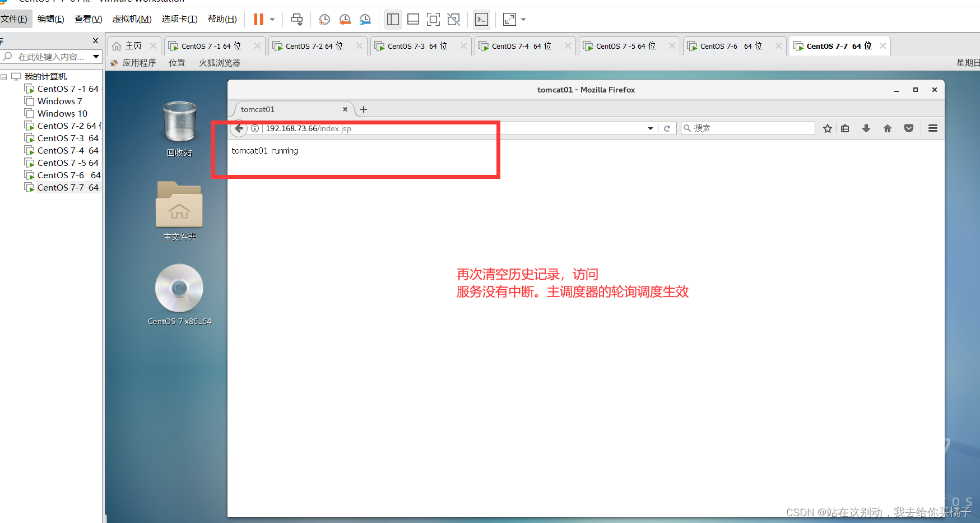This screenshot has width=980, height=523.
Task: Open Firefox downloads arrow icon
Action: 866,128
